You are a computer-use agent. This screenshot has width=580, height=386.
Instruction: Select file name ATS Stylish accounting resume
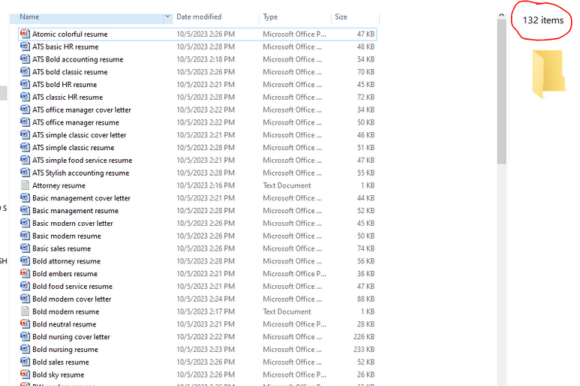[81, 172]
